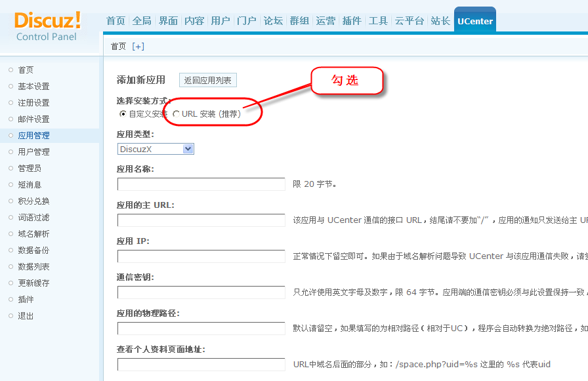Open 短消息 sidebar item
The image size is (588, 381).
(30, 185)
